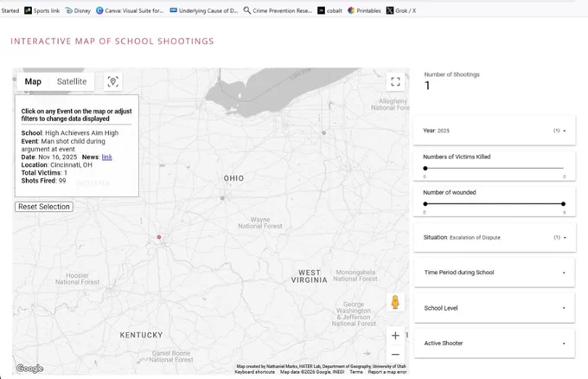Screen dimensions: 588x379
Task: Click the red event marker near Cincinnati
Action: tap(159, 237)
